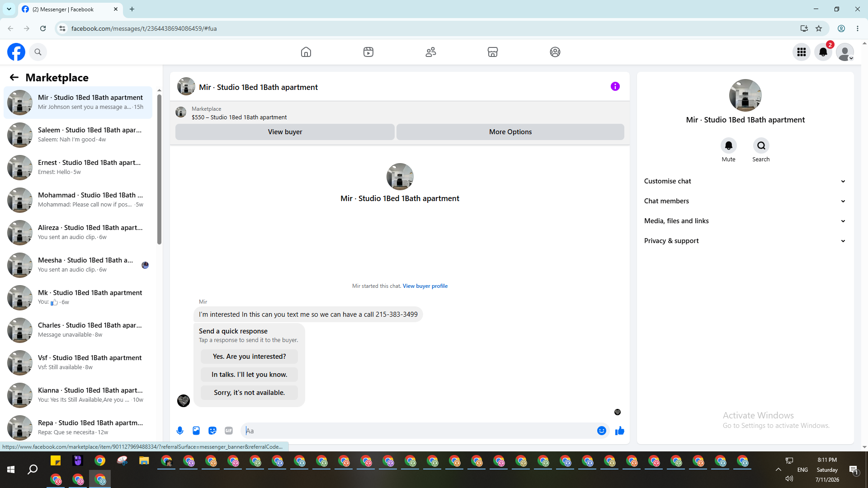Reload the page with the refresh icon
The image size is (868, 488).
click(x=43, y=28)
